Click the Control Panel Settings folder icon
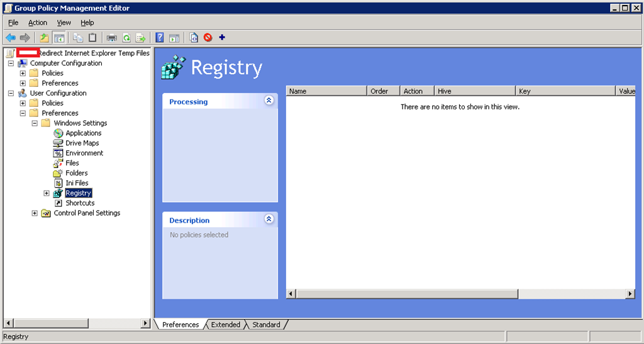 (x=46, y=213)
